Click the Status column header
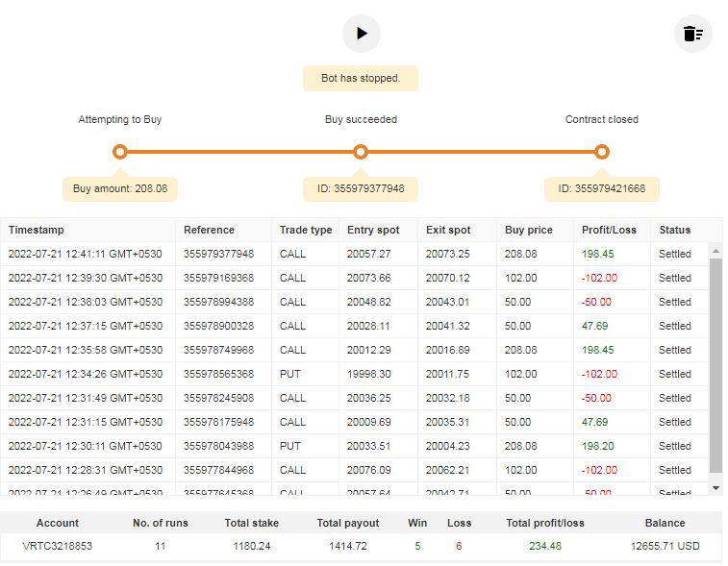Image resolution: width=728 pixels, height=566 pixels. point(674,230)
